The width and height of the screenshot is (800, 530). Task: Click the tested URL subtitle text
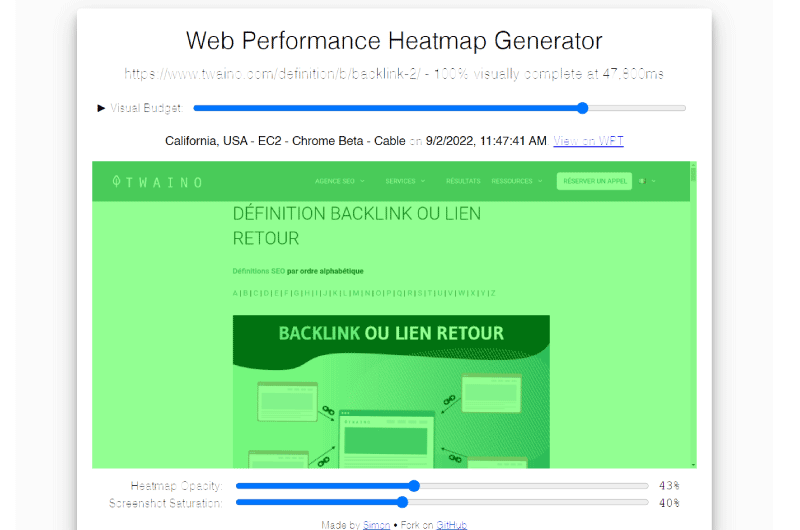coord(394,74)
